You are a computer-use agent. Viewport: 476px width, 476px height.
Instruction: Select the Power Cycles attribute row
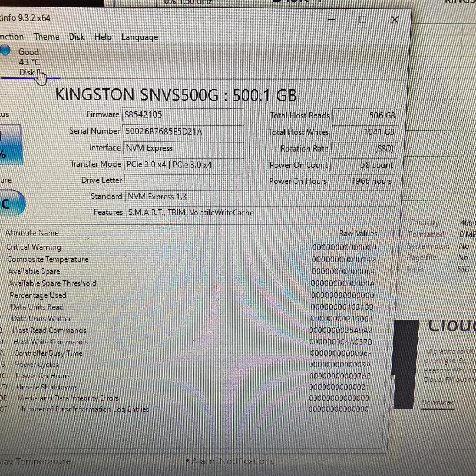click(x=191, y=365)
